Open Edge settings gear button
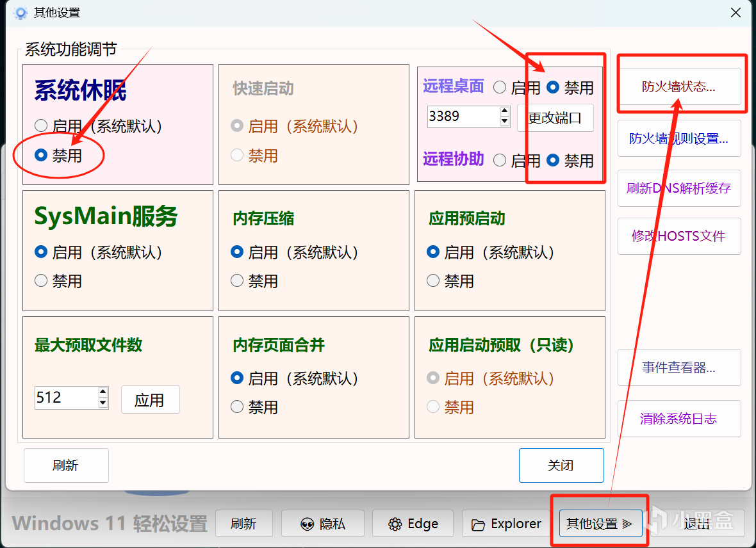Viewport: 756px width, 548px height. [x=413, y=524]
